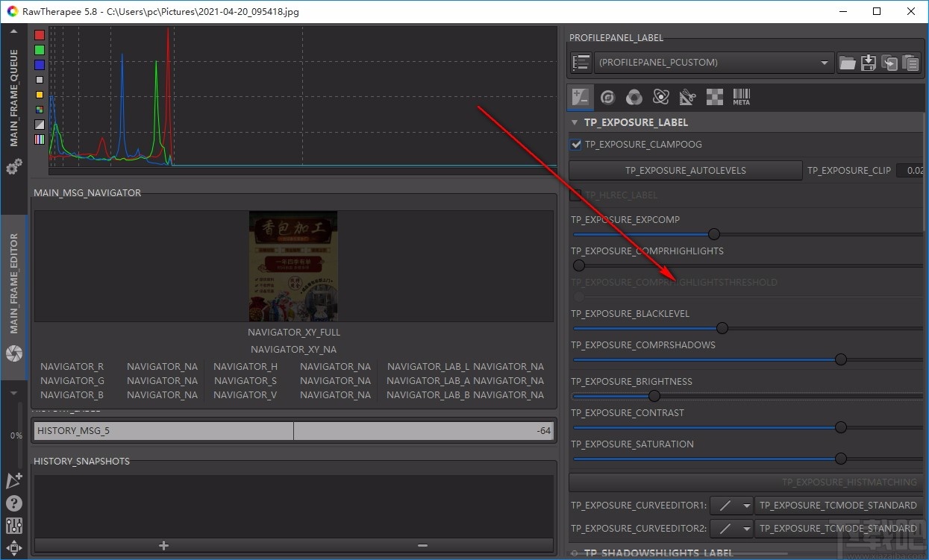The width and height of the screenshot is (929, 560).
Task: Select the Exposure tool tab icon
Action: point(581,96)
